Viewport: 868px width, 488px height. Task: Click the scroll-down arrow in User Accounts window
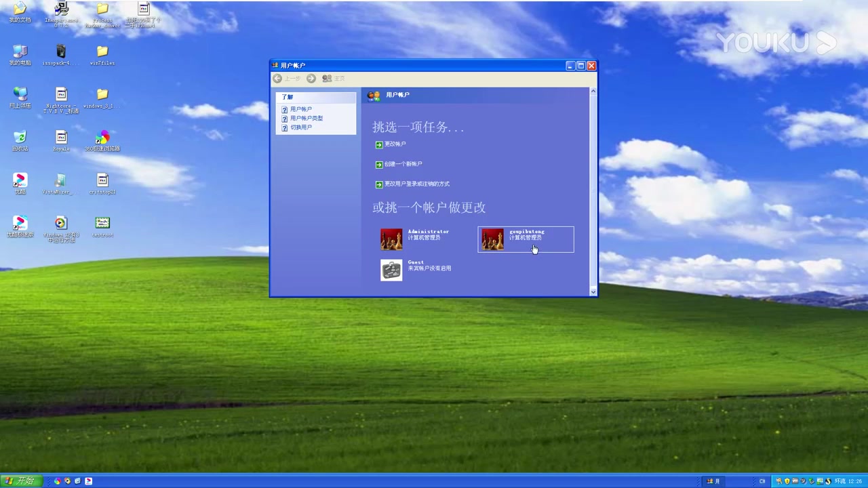(x=593, y=292)
